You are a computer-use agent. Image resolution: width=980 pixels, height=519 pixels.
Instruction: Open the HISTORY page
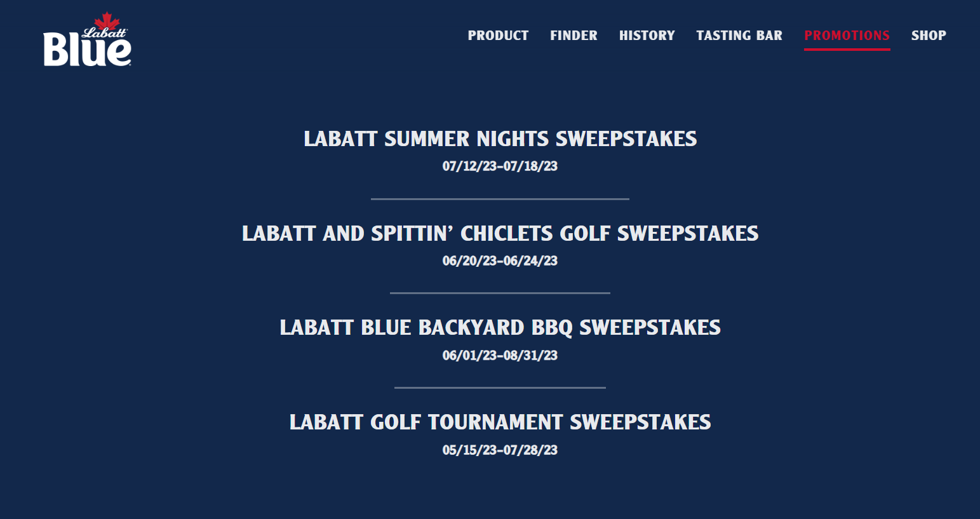tap(647, 36)
